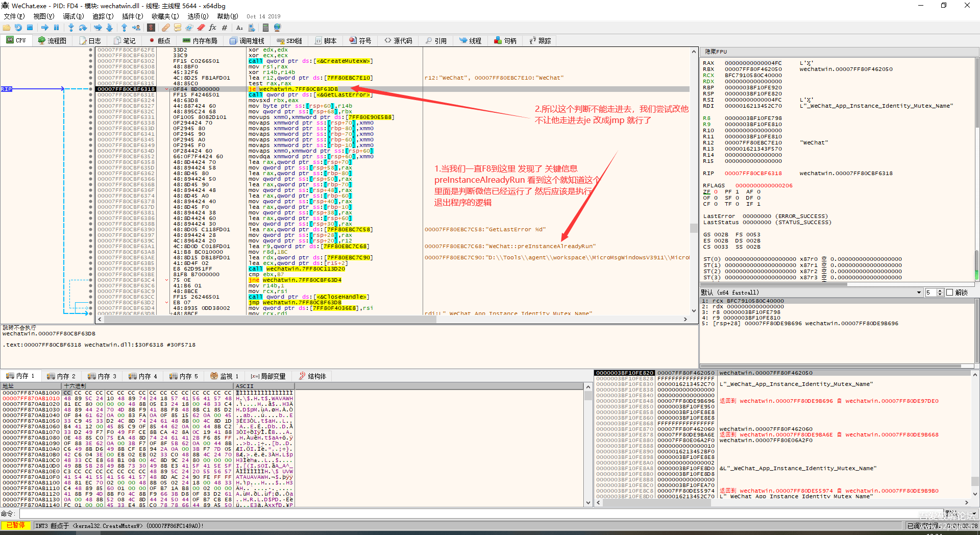Open the x64 fastcall calling convention dropdown
This screenshot has width=980, height=535.
pyautogui.click(x=919, y=293)
